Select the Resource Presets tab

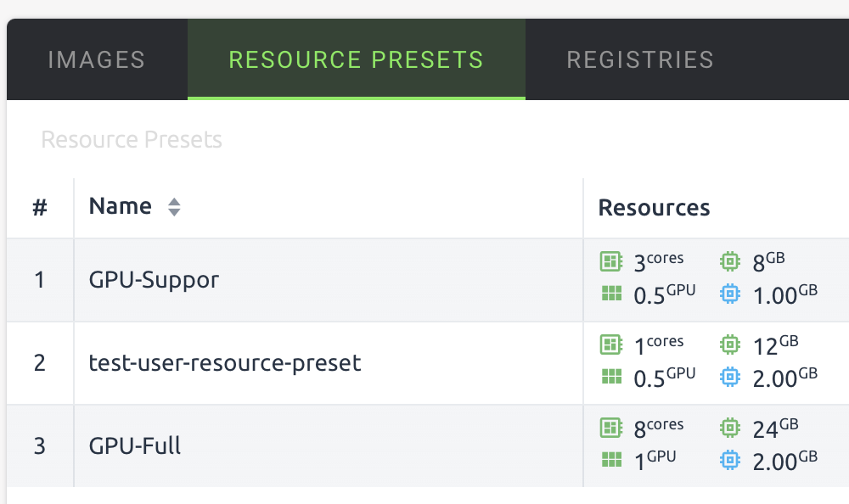point(356,60)
